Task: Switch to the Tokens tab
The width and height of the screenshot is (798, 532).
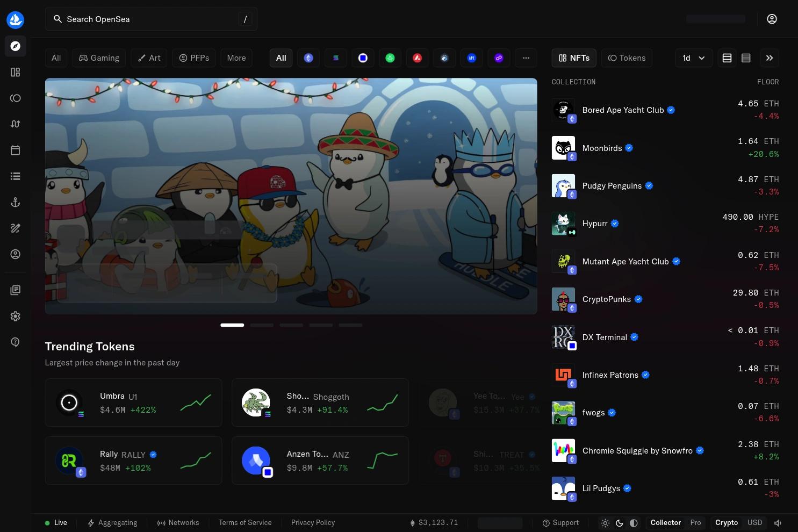Action: [627, 58]
